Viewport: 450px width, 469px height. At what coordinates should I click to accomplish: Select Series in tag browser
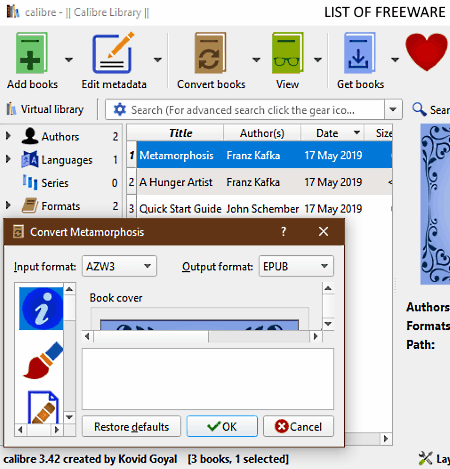tap(55, 183)
